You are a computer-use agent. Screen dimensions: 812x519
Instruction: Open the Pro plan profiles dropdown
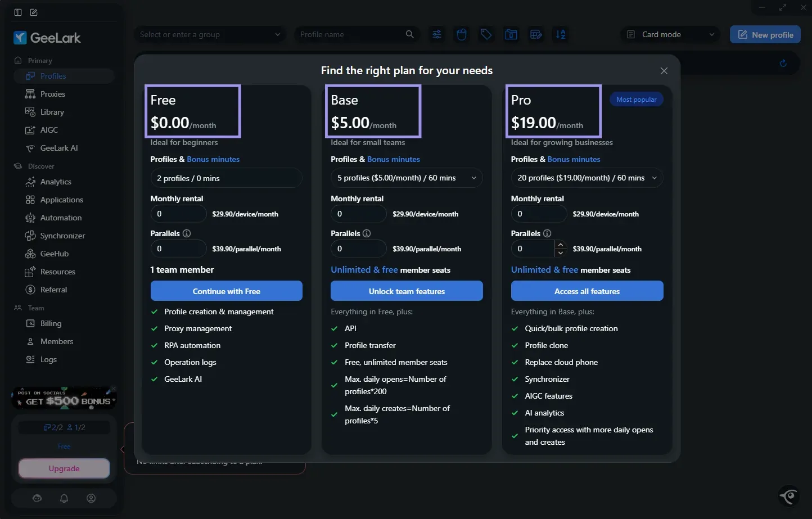[587, 178]
